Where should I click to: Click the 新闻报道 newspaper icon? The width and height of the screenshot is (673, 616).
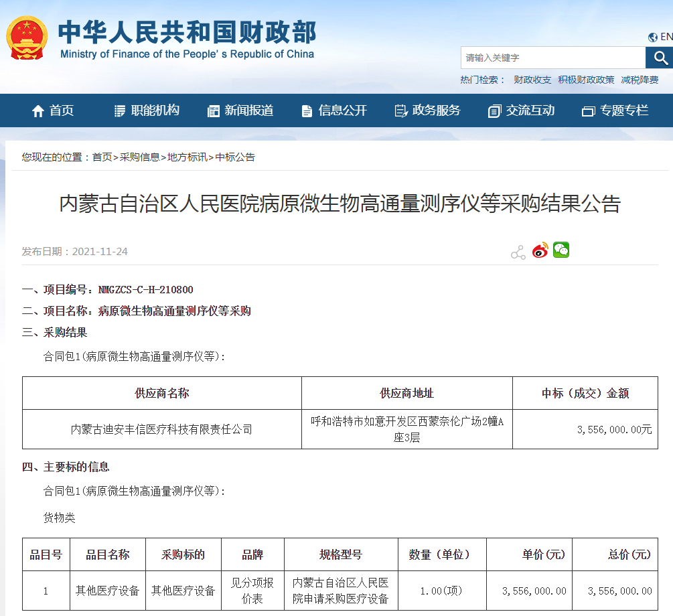pos(214,110)
